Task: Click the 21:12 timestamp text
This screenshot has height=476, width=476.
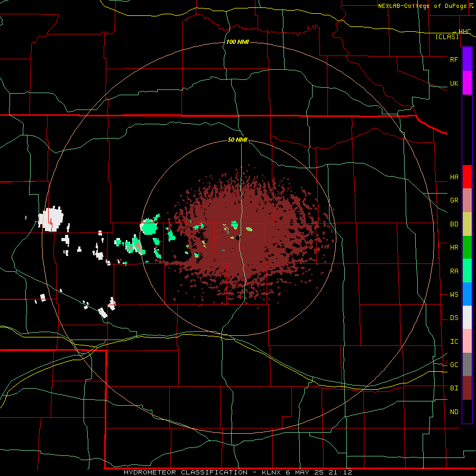Action: point(340,472)
